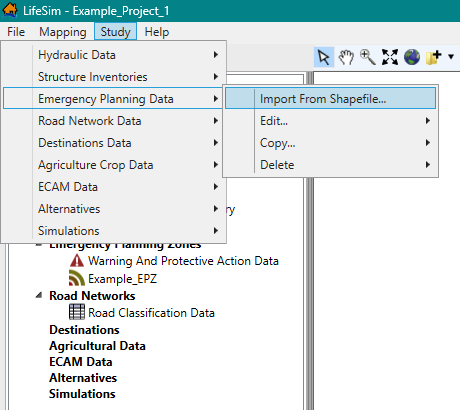Select the arrow pointer tool
460x410 pixels.
tap(324, 57)
